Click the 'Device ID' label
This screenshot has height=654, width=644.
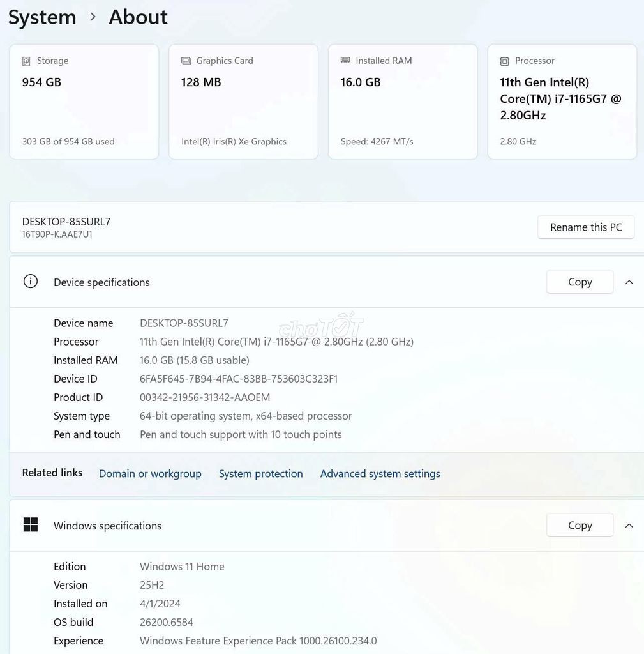[x=75, y=379]
